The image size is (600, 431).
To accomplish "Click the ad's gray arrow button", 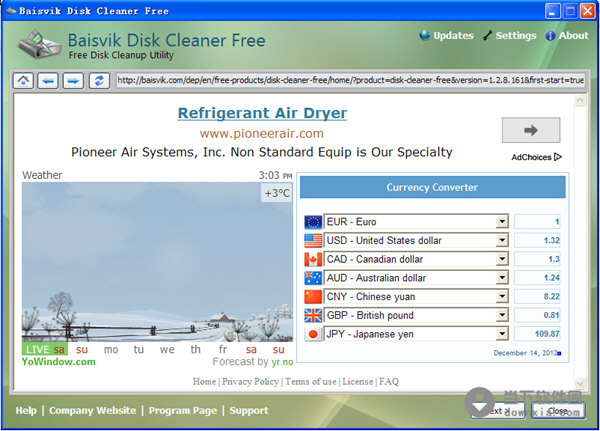I will click(x=531, y=130).
